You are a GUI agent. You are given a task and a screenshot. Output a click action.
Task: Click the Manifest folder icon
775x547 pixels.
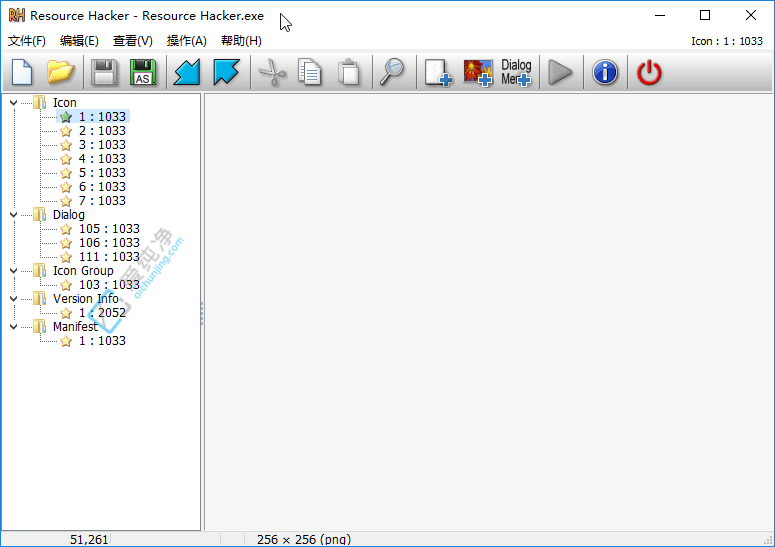point(40,327)
